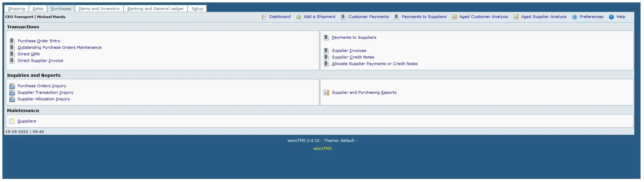Click the yellow worxTMS footer link
Viewport: 644px width, 182px height.
pos(323,148)
